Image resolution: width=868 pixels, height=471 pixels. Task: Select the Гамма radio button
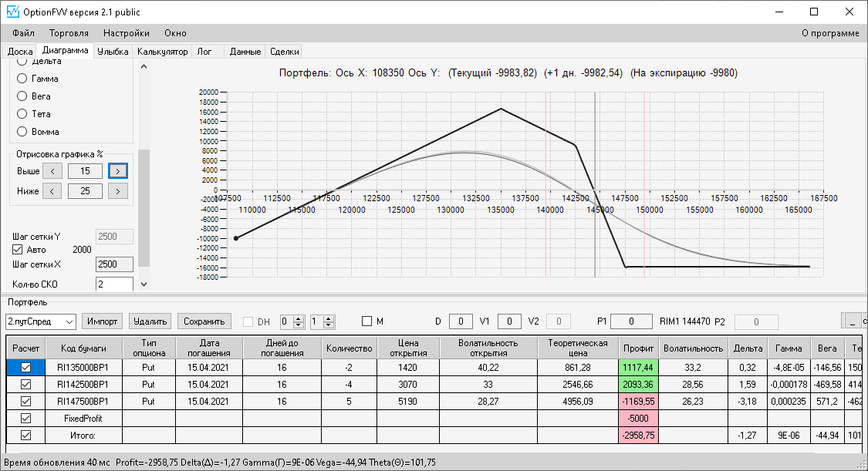[22, 79]
